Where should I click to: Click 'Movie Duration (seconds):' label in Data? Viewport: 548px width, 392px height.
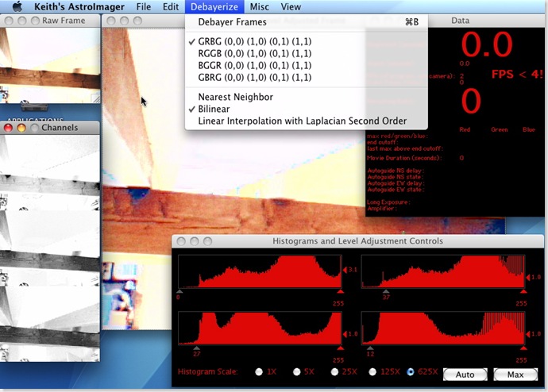click(404, 158)
